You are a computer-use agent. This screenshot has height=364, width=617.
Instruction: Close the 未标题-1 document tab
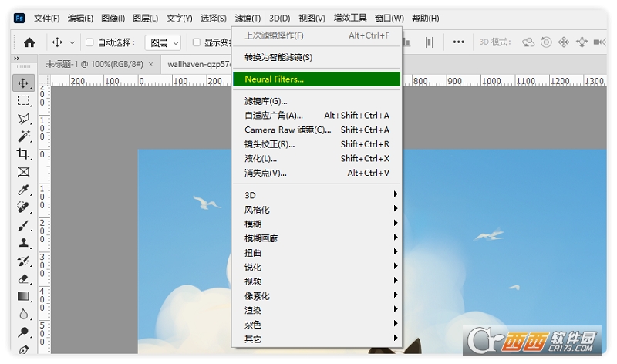coord(150,65)
